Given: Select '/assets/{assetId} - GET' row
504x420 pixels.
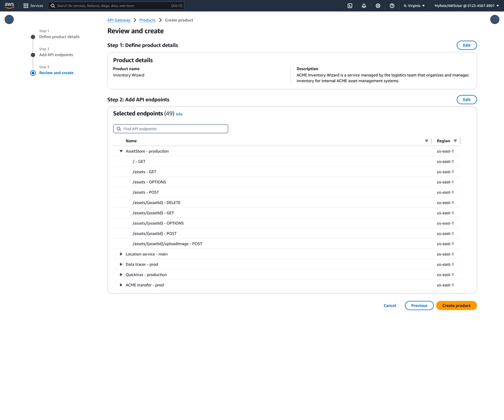Looking at the screenshot, I should tap(286, 213).
